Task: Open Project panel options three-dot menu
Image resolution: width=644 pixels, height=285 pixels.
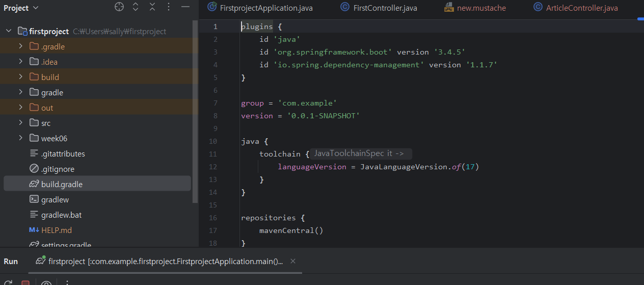Action: coord(169,7)
